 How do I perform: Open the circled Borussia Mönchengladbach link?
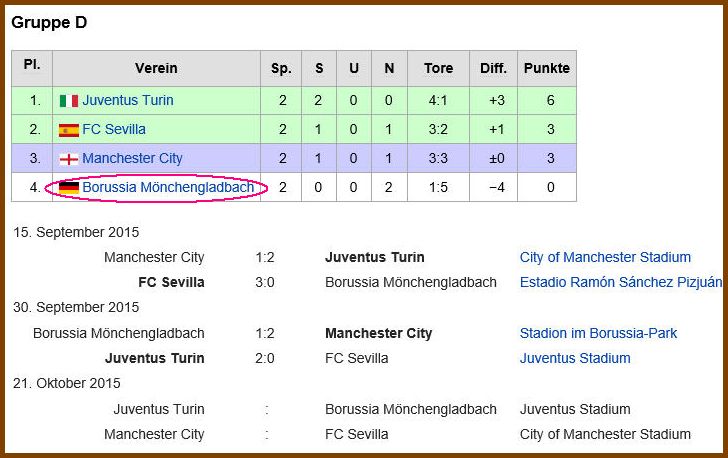168,187
